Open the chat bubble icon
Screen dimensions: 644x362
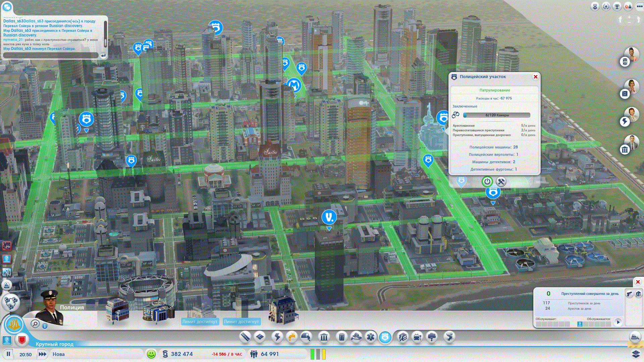pos(7,7)
